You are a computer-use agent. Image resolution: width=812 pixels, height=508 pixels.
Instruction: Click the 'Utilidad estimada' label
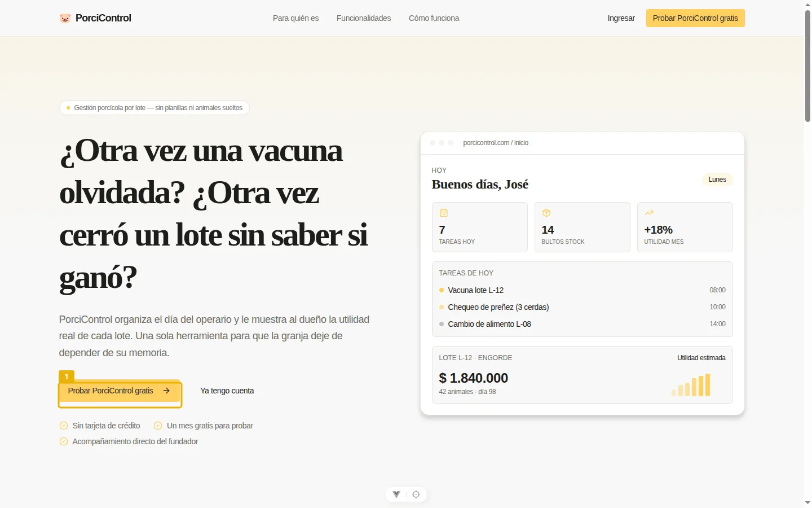click(701, 358)
